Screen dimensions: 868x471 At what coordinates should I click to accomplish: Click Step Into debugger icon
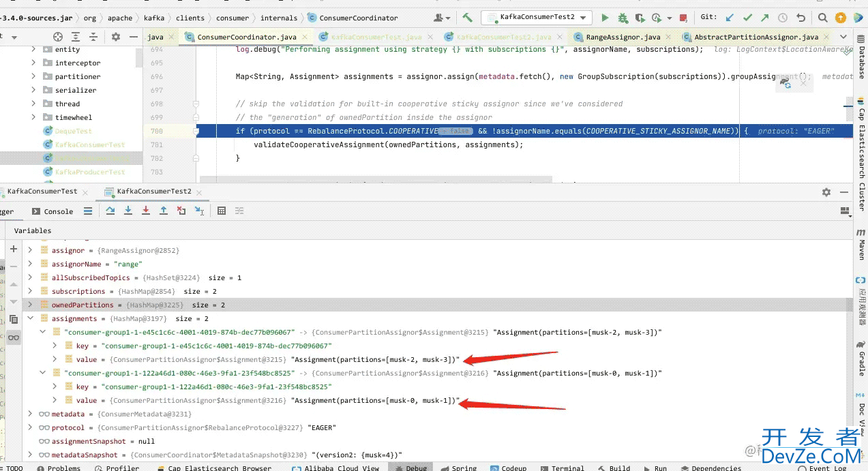point(128,211)
